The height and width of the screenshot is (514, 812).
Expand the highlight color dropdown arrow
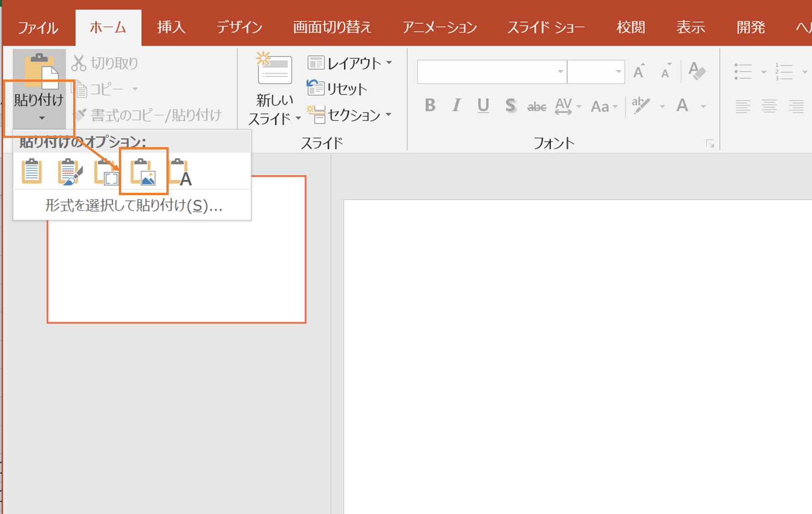pyautogui.click(x=662, y=106)
